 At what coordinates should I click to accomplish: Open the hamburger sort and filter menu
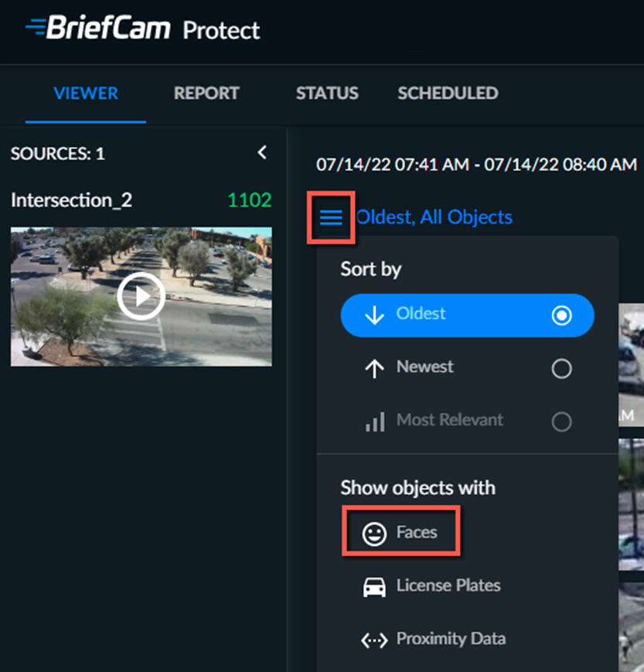tap(331, 218)
